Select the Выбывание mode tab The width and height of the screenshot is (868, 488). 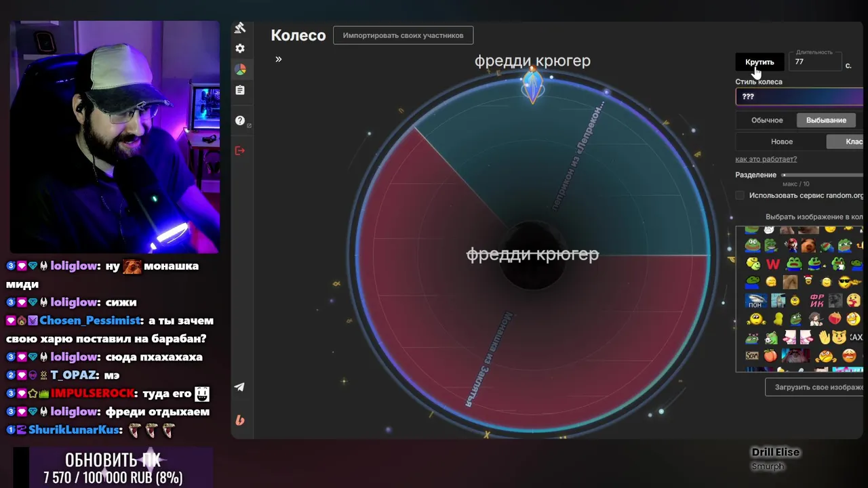click(826, 120)
